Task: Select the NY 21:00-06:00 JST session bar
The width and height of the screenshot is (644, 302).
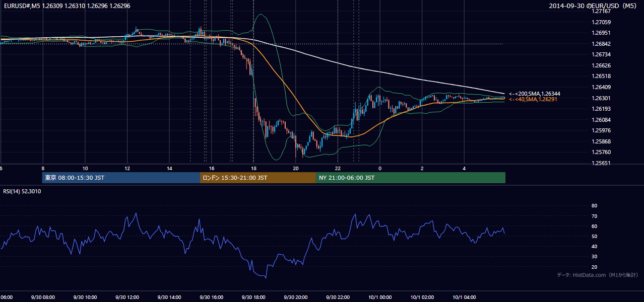Action: click(411, 178)
